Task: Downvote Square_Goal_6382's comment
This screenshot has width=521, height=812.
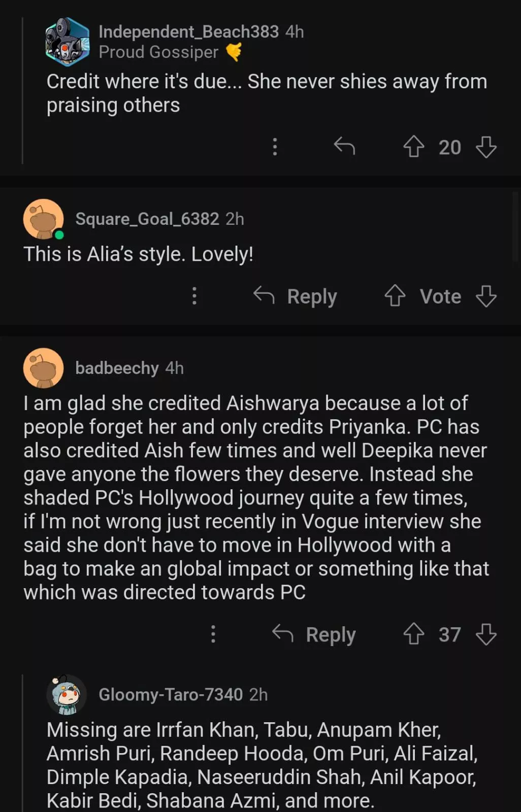Action: click(486, 296)
